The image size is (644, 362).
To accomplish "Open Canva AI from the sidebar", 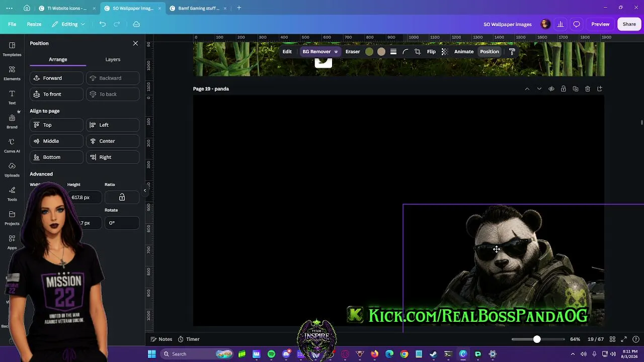I will click(12, 145).
